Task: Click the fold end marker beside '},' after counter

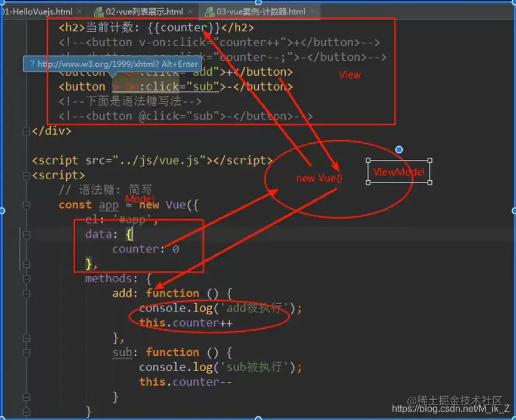Action: point(27,264)
